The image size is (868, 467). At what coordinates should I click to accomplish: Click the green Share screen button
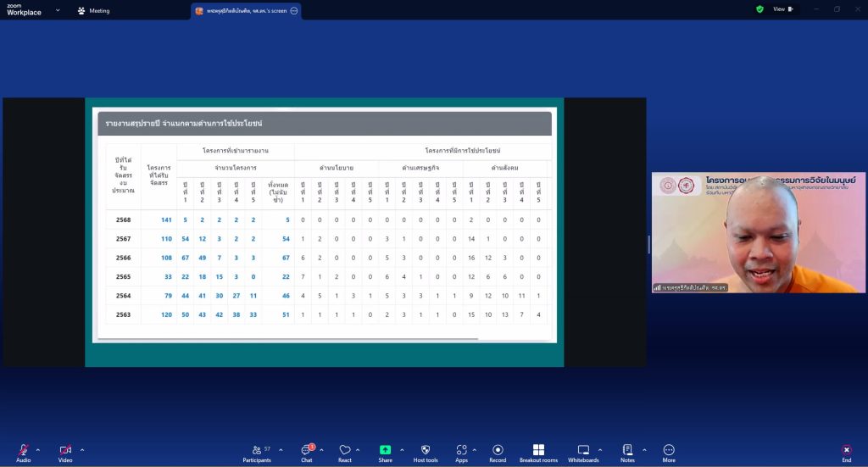click(x=386, y=450)
